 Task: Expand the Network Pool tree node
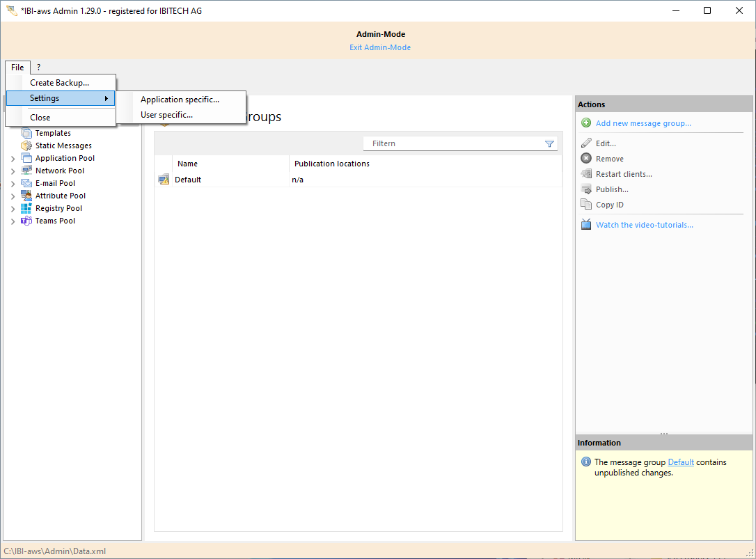(x=13, y=171)
